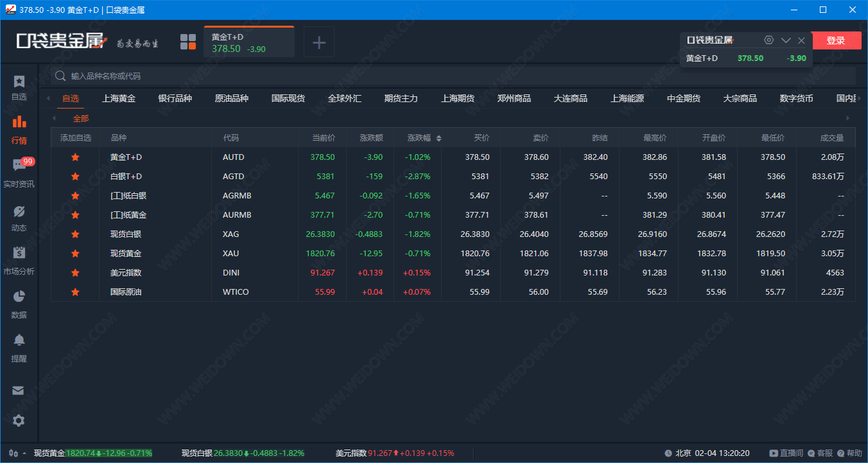Image resolution: width=868 pixels, height=463 pixels.
Task: Click the symbol search input field
Action: [453, 76]
